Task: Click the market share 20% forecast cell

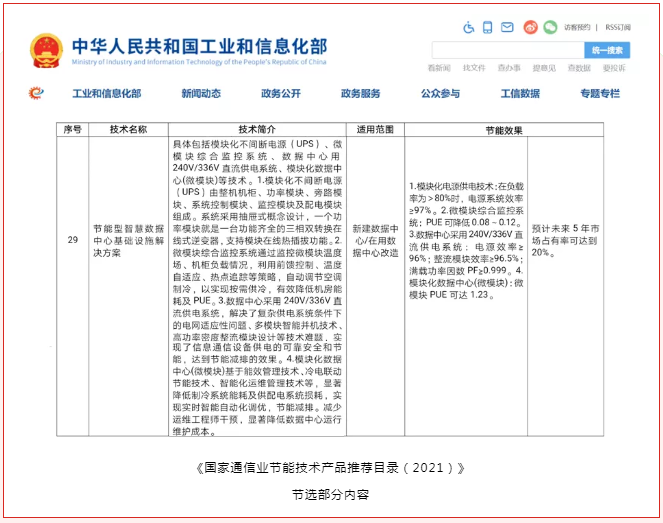Action: click(565, 286)
